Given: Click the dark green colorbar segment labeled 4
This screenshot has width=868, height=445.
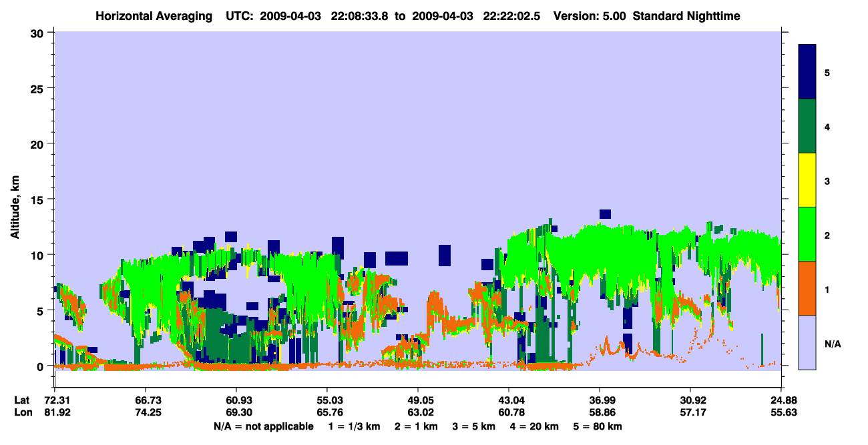Looking at the screenshot, I should pos(807,126).
